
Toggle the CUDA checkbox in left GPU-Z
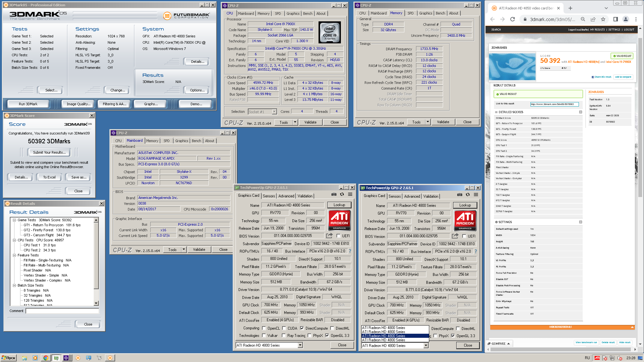pos(284,328)
